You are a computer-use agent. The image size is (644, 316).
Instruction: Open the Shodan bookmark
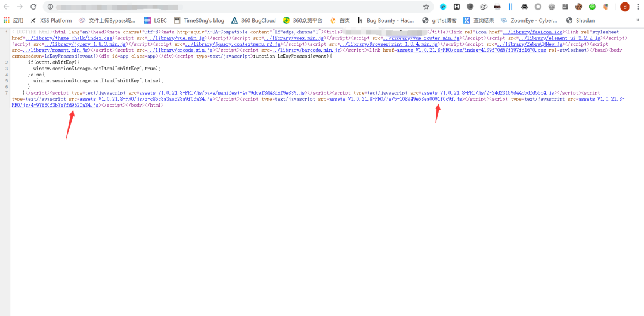point(580,20)
